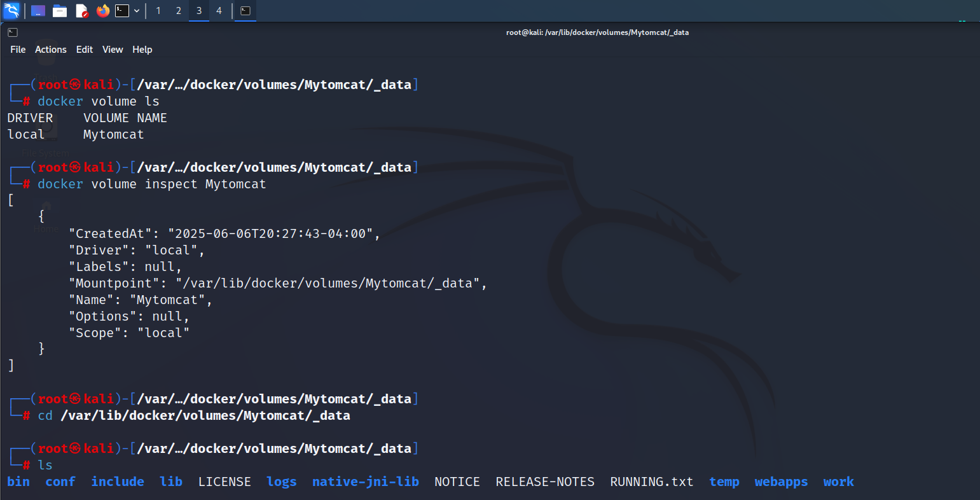The width and height of the screenshot is (980, 500).
Task: Click the 'docker volume ls' command
Action: pos(99,101)
